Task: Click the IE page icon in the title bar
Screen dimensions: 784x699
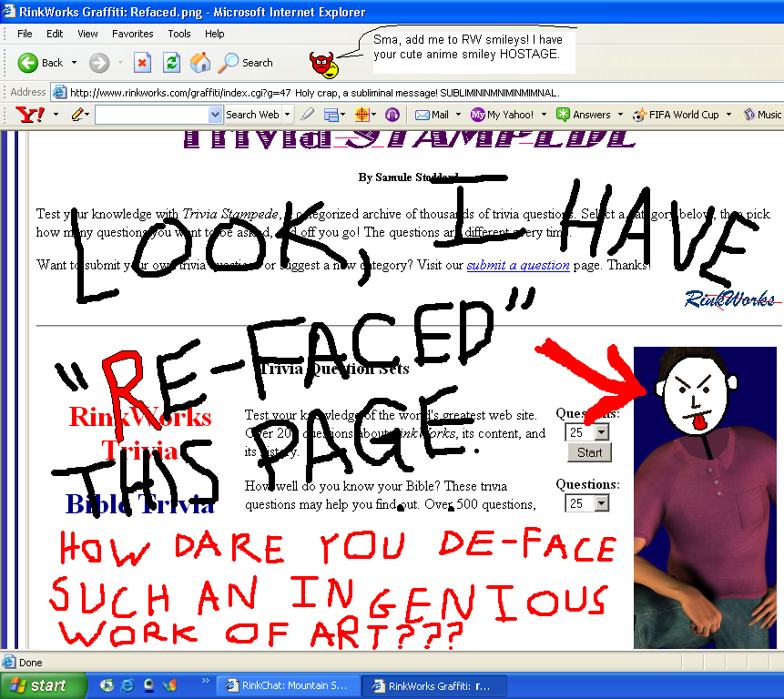Action: tap(8, 11)
